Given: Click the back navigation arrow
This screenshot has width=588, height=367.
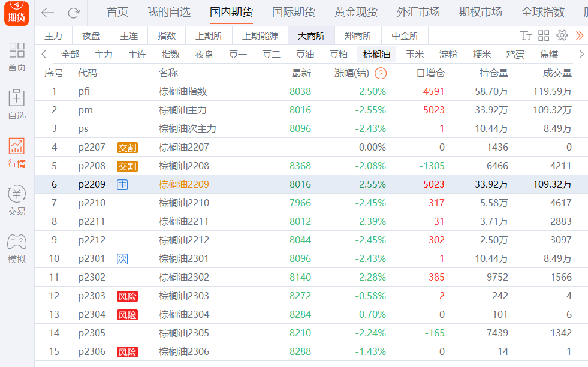Looking at the screenshot, I should pyautogui.click(x=48, y=13).
